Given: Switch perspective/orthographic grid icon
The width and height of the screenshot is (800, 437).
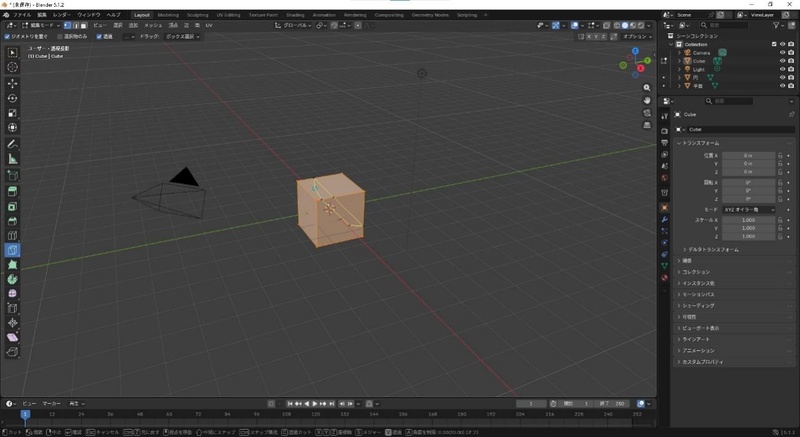Looking at the screenshot, I should coord(647,125).
